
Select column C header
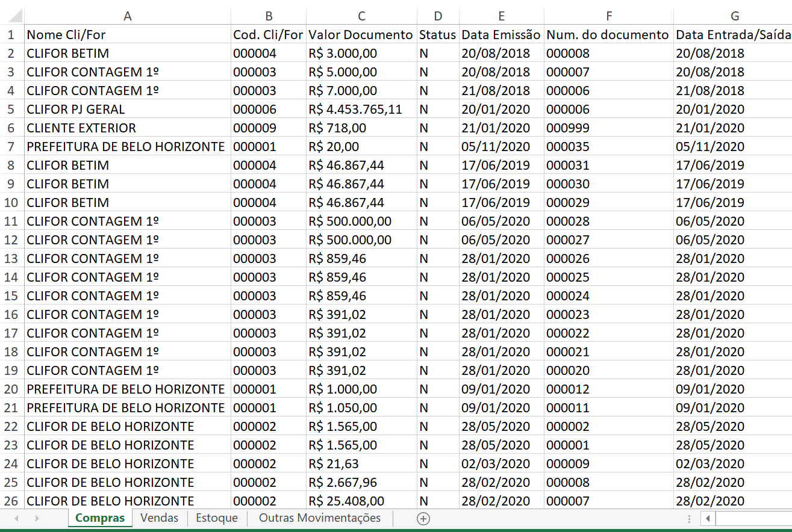tap(361, 16)
